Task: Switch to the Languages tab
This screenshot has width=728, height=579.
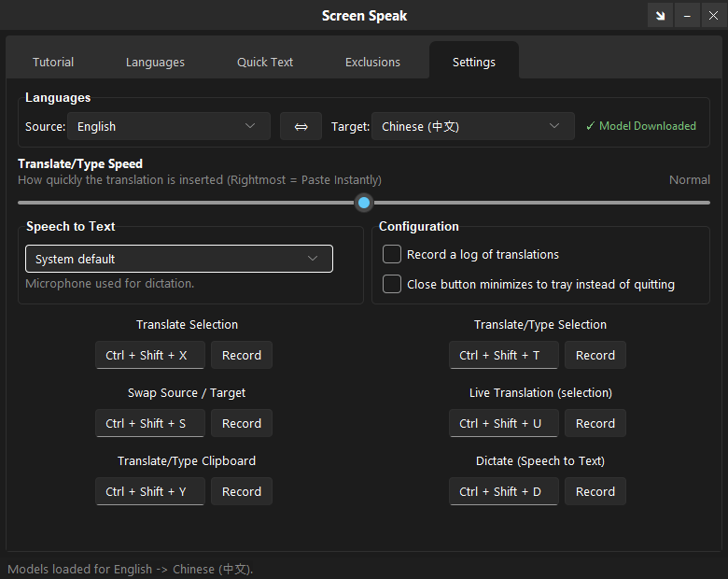Action: pyautogui.click(x=155, y=63)
